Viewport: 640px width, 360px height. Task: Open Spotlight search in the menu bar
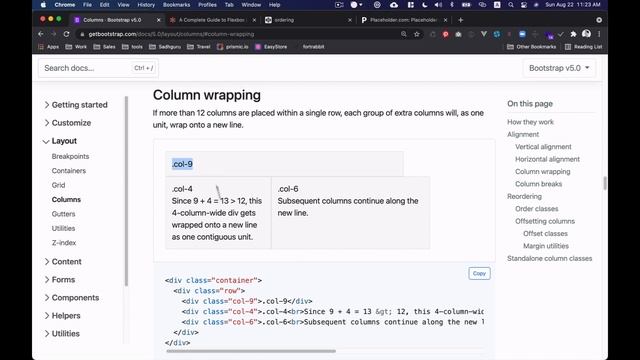pyautogui.click(x=511, y=5)
